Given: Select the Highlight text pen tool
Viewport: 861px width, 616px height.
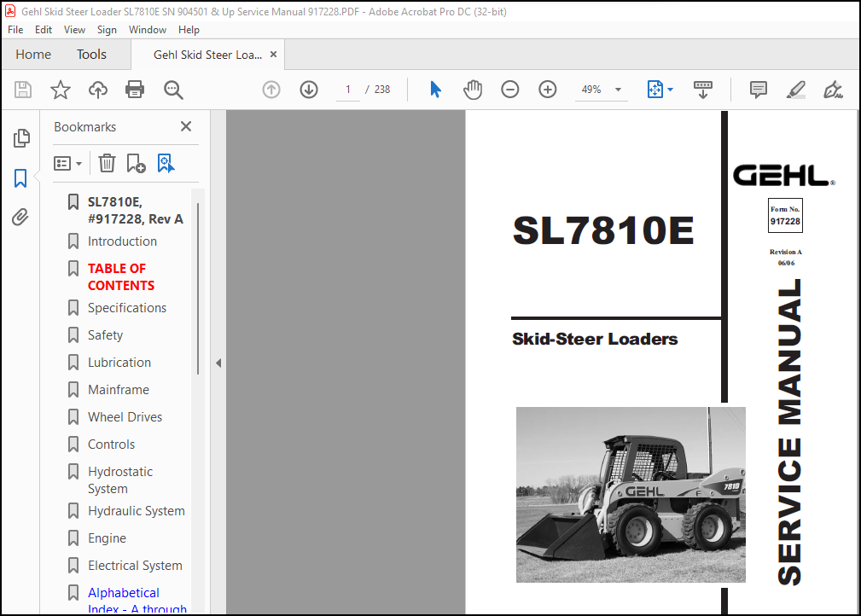Looking at the screenshot, I should coord(795,90).
